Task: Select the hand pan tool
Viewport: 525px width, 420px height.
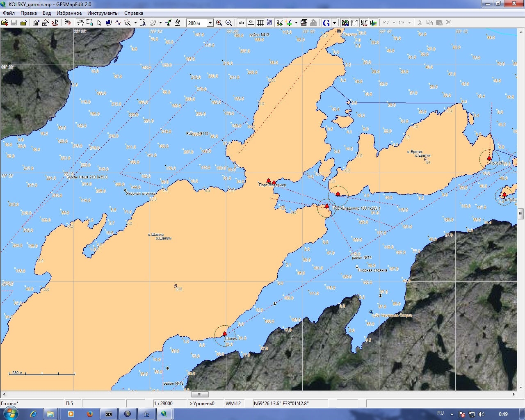Action: tap(80, 23)
